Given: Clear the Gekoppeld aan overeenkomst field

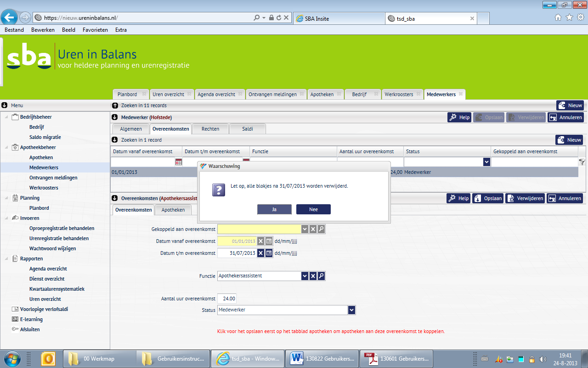Looking at the screenshot, I should 313,229.
